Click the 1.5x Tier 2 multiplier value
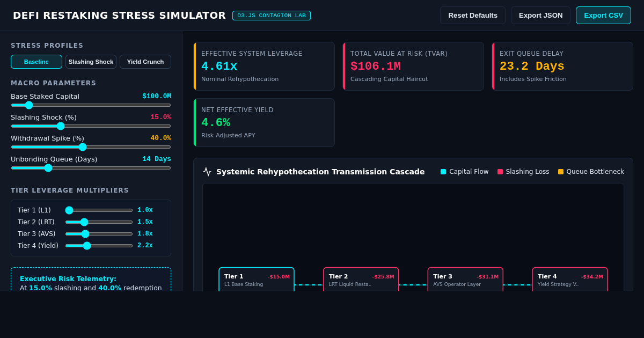Image resolution: width=644 pixels, height=338 pixels. [x=145, y=222]
